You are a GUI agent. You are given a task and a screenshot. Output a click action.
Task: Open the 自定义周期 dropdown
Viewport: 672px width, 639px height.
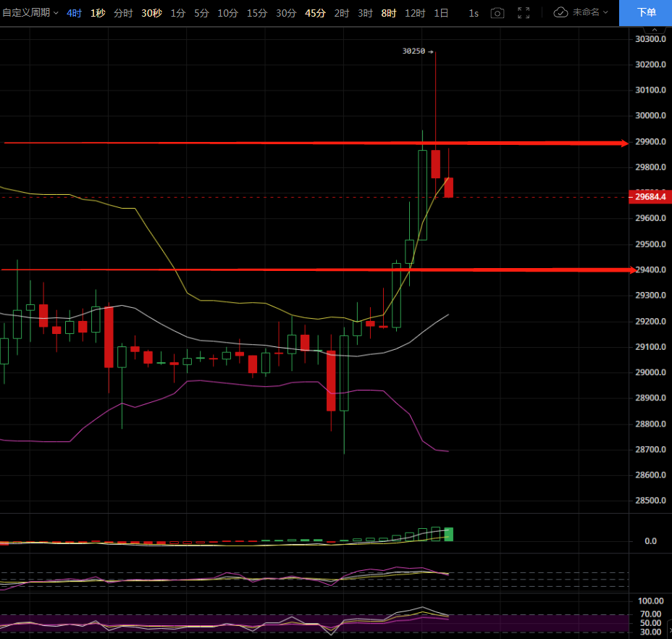pos(30,13)
